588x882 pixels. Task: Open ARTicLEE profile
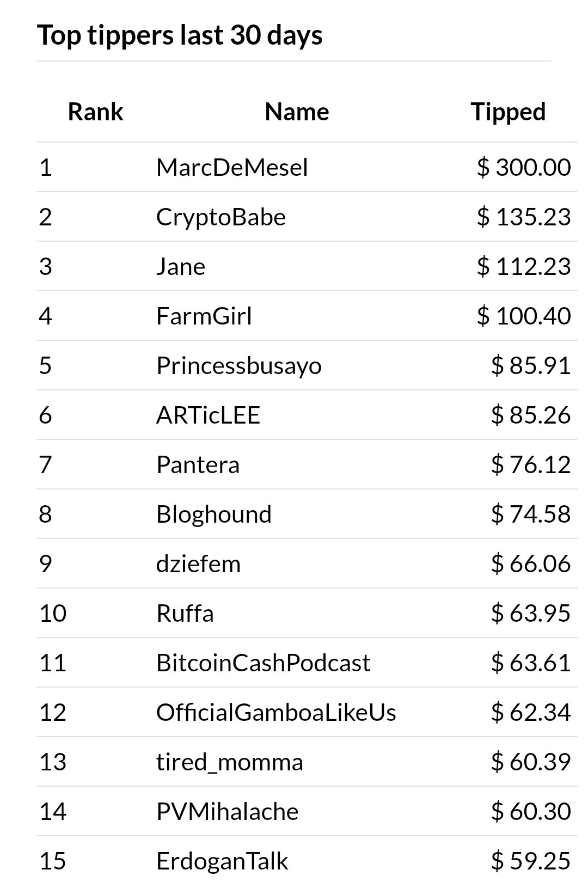tap(208, 415)
